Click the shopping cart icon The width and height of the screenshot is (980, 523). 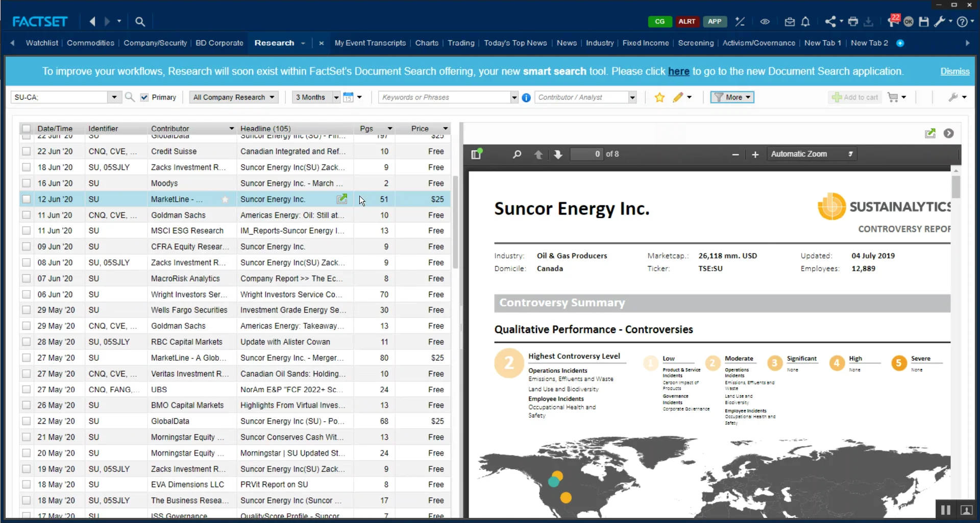tap(893, 97)
